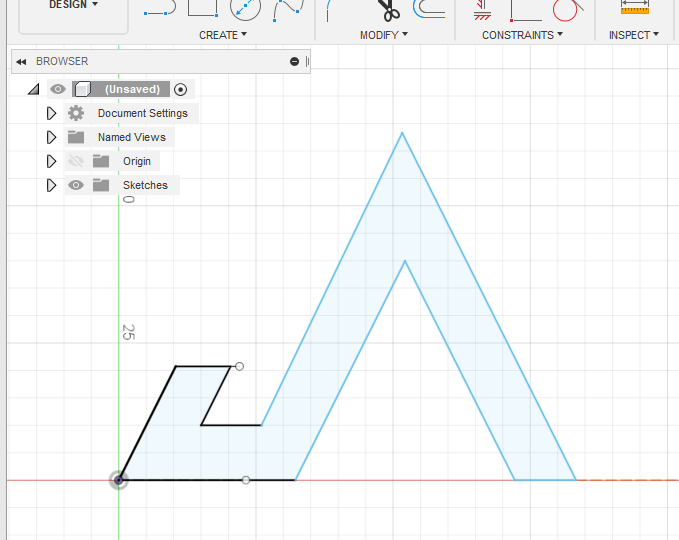Open the MODIFY menu dropdown
This screenshot has height=540, width=679.
[x=384, y=35]
